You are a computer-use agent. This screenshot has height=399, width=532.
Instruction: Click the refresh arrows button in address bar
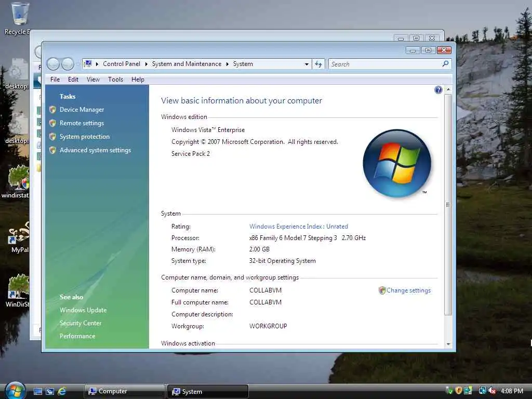click(x=318, y=64)
